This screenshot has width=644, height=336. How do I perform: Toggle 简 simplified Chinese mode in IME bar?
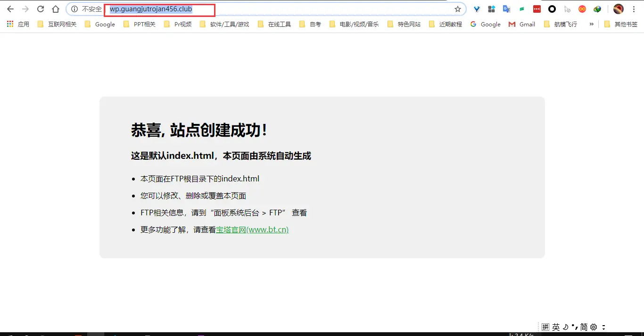tap(584, 327)
